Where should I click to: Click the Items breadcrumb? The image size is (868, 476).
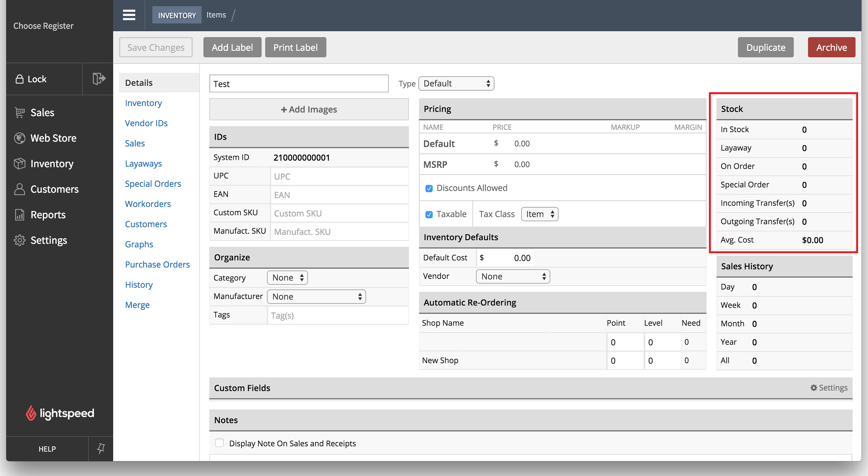coord(216,15)
